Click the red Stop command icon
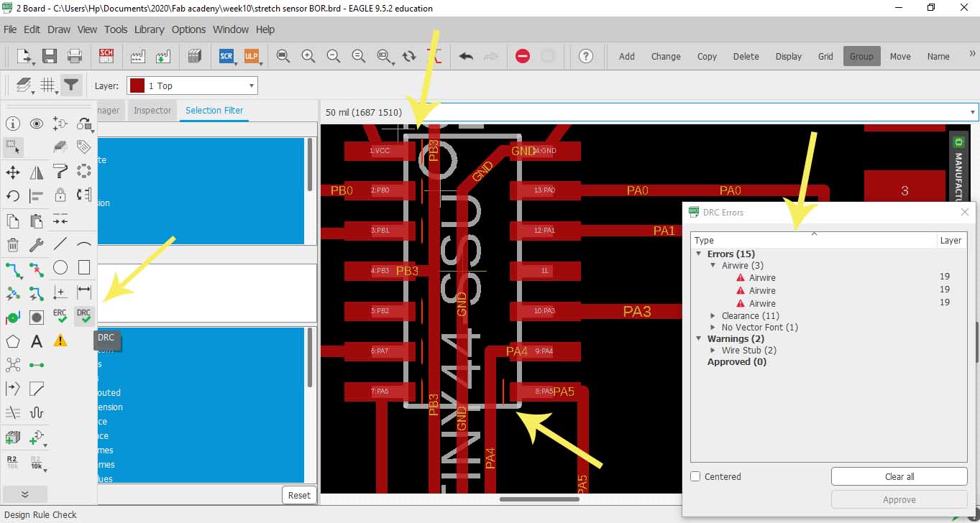Image resolution: width=980 pixels, height=523 pixels. (x=523, y=56)
